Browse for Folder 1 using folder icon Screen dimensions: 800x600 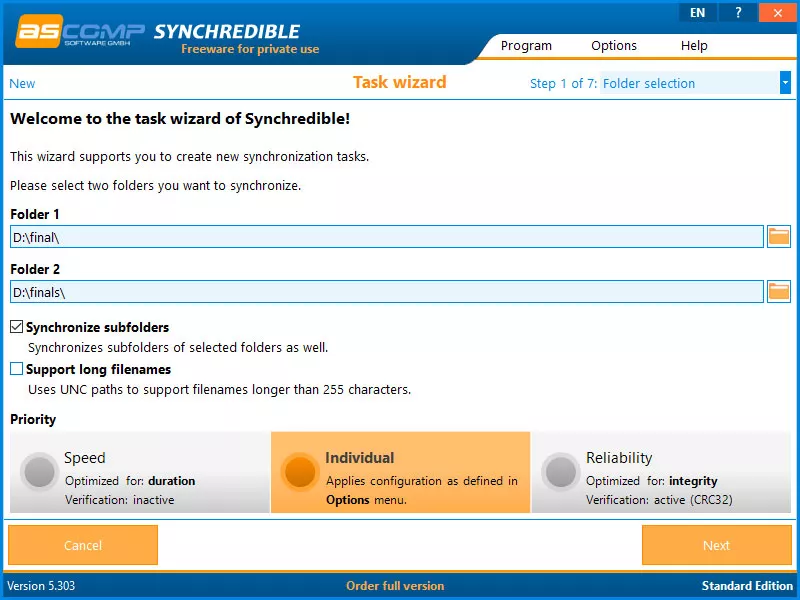coord(779,237)
